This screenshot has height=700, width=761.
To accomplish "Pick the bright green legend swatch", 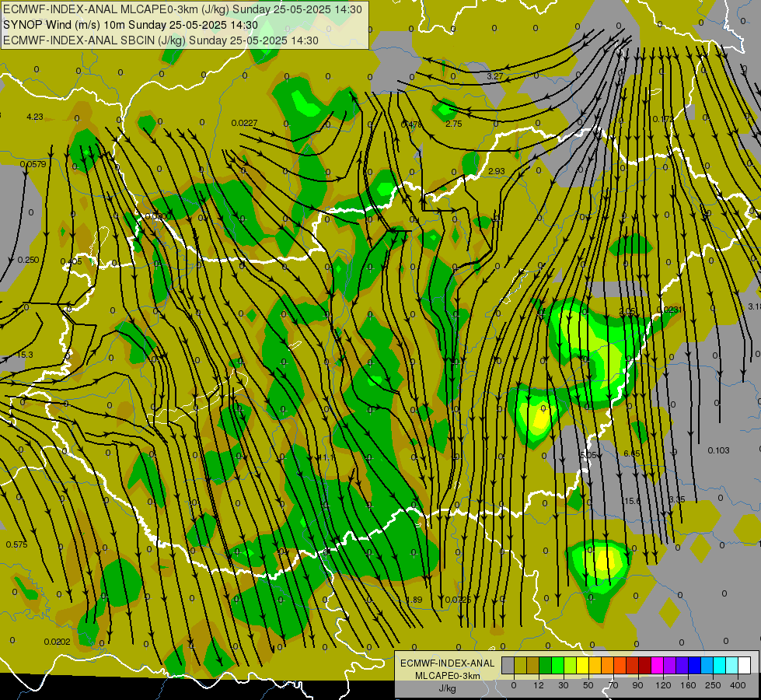I will tap(558, 665).
